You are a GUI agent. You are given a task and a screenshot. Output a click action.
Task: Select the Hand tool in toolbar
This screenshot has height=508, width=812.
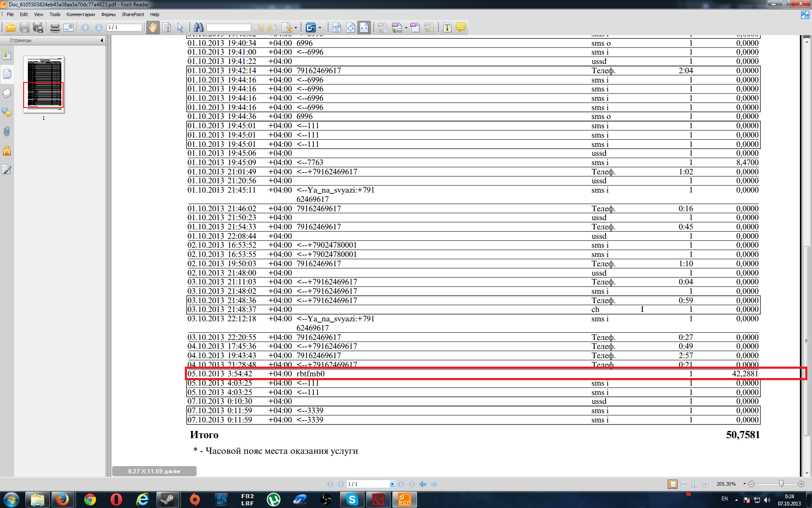(x=153, y=28)
